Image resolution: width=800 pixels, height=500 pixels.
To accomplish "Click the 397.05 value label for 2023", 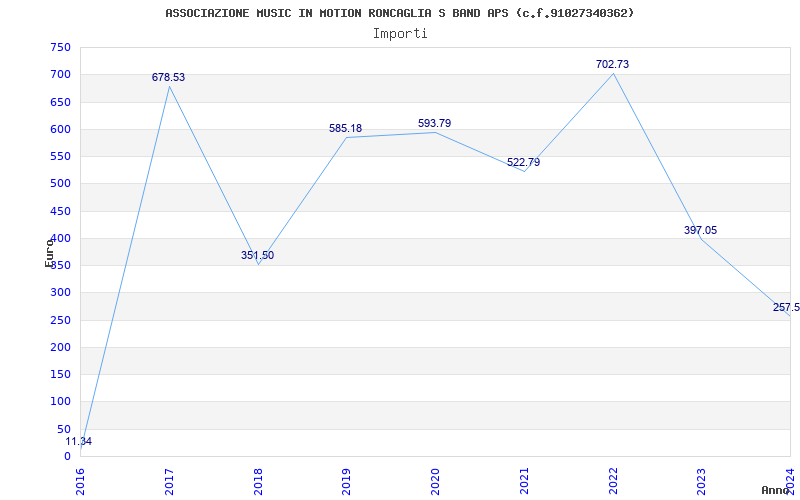I will tap(701, 231).
